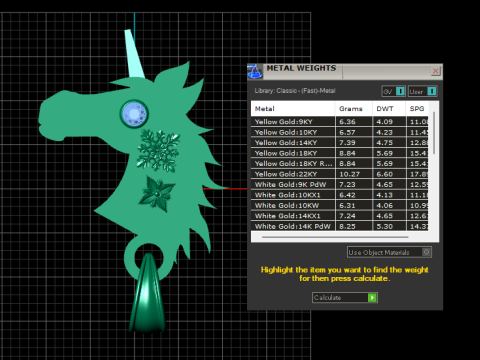Select the Yellow Gold:22KY row
Image resolution: width=480 pixels, height=360 pixels.
click(340, 174)
